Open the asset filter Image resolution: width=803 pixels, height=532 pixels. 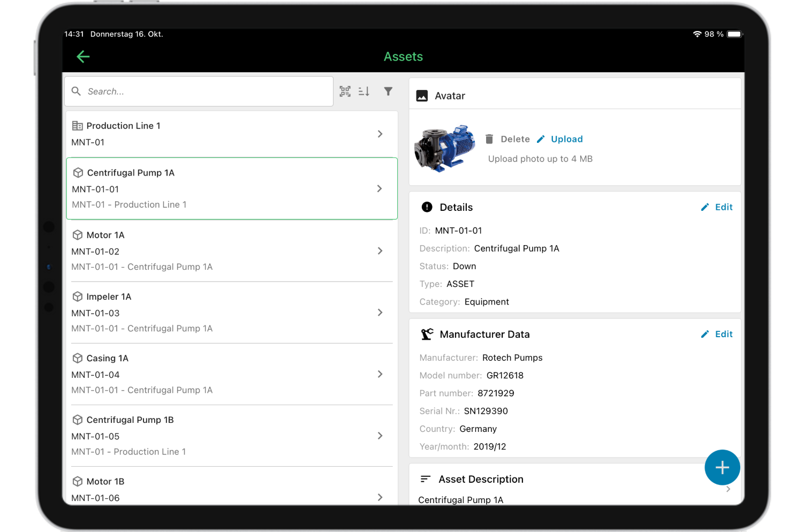[x=388, y=92]
